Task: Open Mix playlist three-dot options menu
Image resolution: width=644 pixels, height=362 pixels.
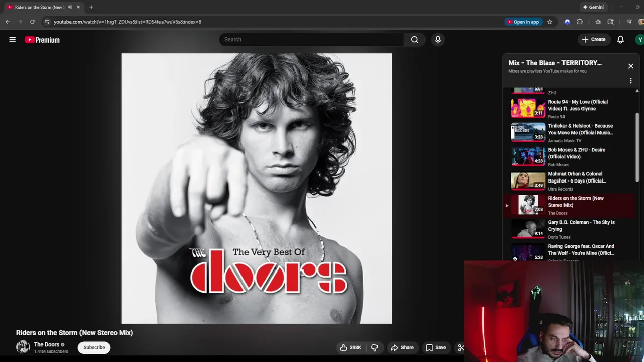Action: coord(630,81)
